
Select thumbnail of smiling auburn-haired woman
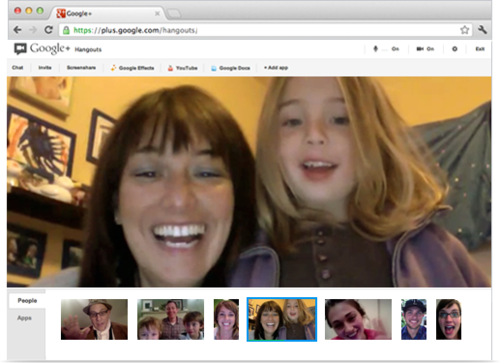(x=226, y=319)
